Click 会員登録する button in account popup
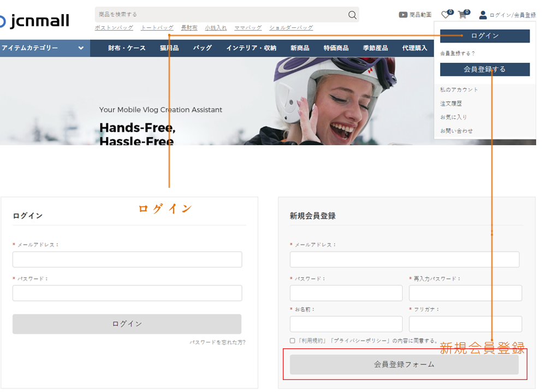 pos(485,69)
